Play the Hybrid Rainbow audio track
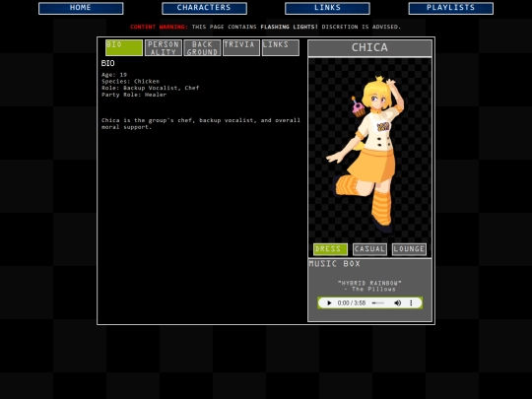This screenshot has width=532, height=399. click(329, 303)
